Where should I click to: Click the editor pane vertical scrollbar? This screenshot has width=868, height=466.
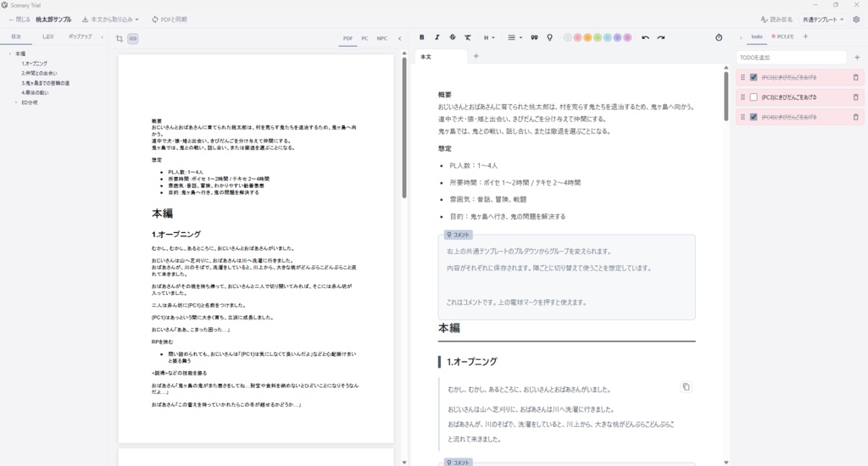726,96
